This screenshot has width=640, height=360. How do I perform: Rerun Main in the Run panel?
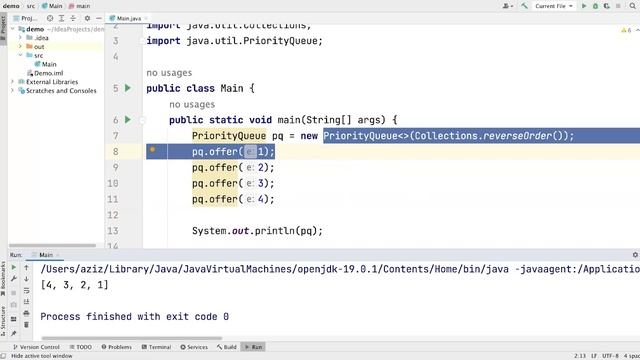[13, 267]
